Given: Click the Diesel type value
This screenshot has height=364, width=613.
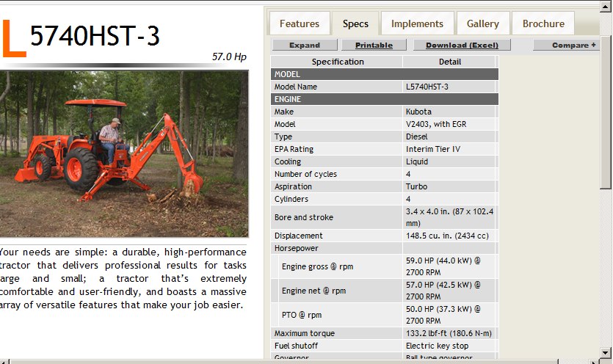Looking at the screenshot, I should (417, 136).
